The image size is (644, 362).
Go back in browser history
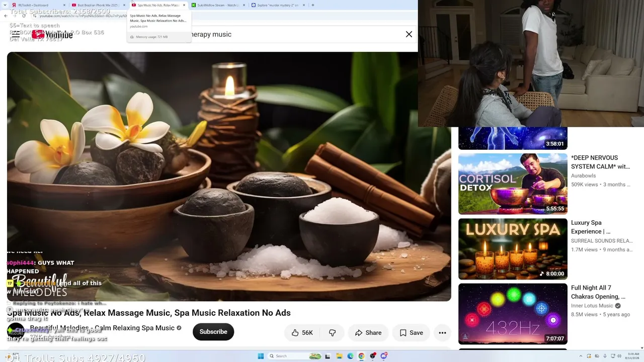6,16
